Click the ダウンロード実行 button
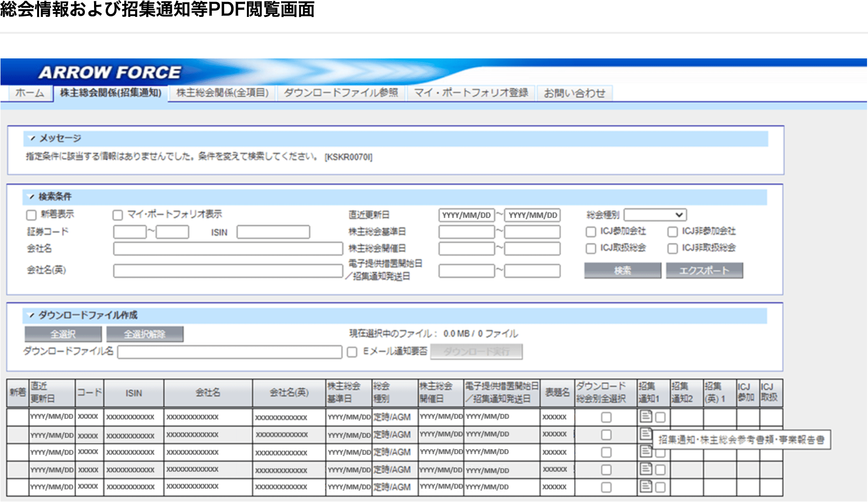This screenshot has width=868, height=502. tap(476, 351)
